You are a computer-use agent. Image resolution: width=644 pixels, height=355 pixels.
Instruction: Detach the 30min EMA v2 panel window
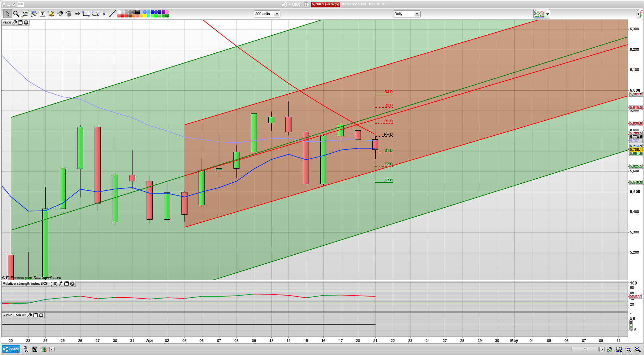[x=36, y=315]
